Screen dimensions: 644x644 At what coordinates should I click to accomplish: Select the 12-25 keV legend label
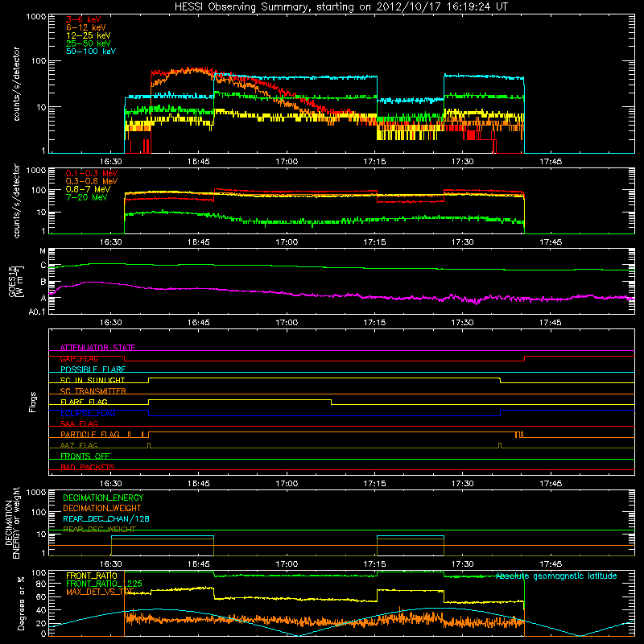[x=89, y=35]
